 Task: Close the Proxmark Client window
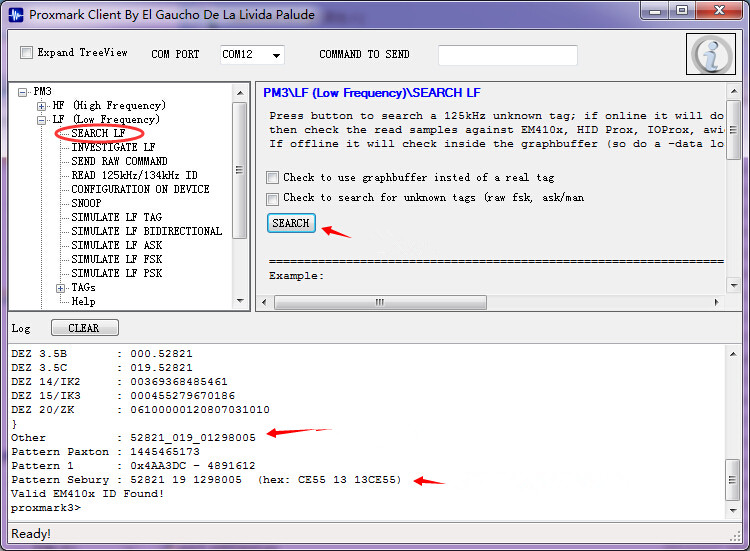click(x=719, y=11)
